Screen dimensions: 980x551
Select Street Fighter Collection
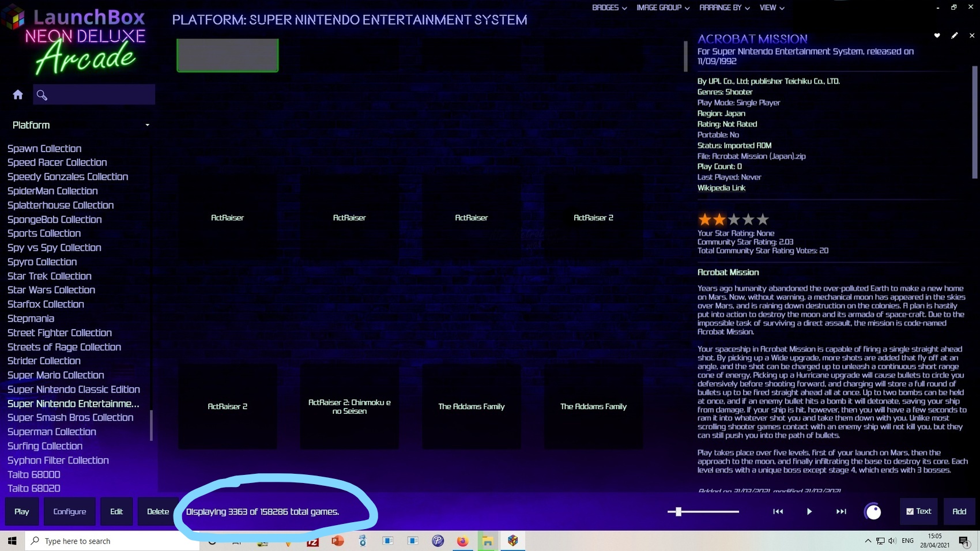coord(59,333)
